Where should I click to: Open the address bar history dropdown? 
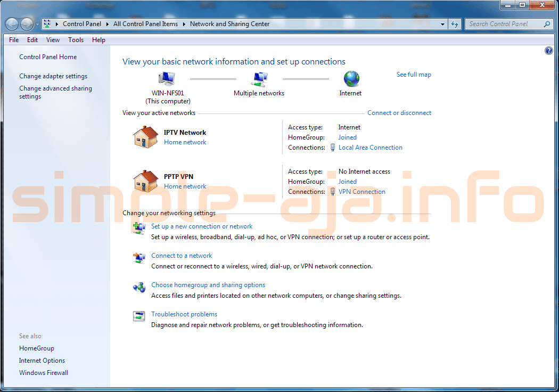(442, 24)
